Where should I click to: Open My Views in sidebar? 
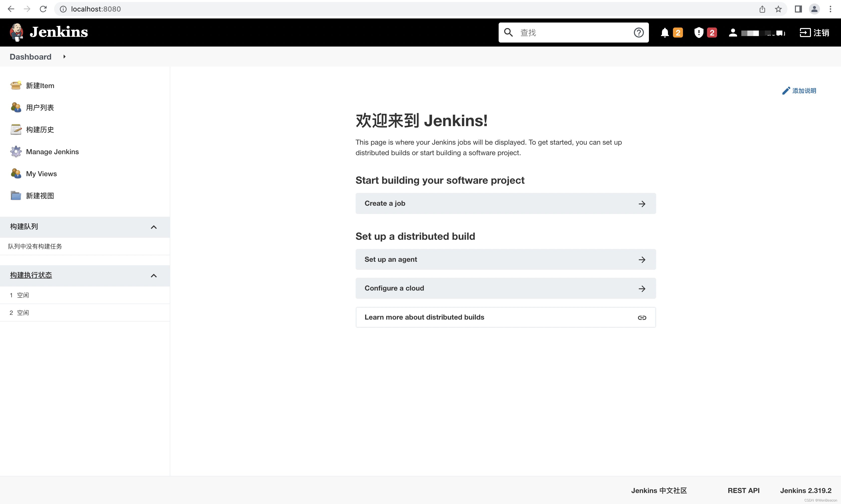(41, 174)
